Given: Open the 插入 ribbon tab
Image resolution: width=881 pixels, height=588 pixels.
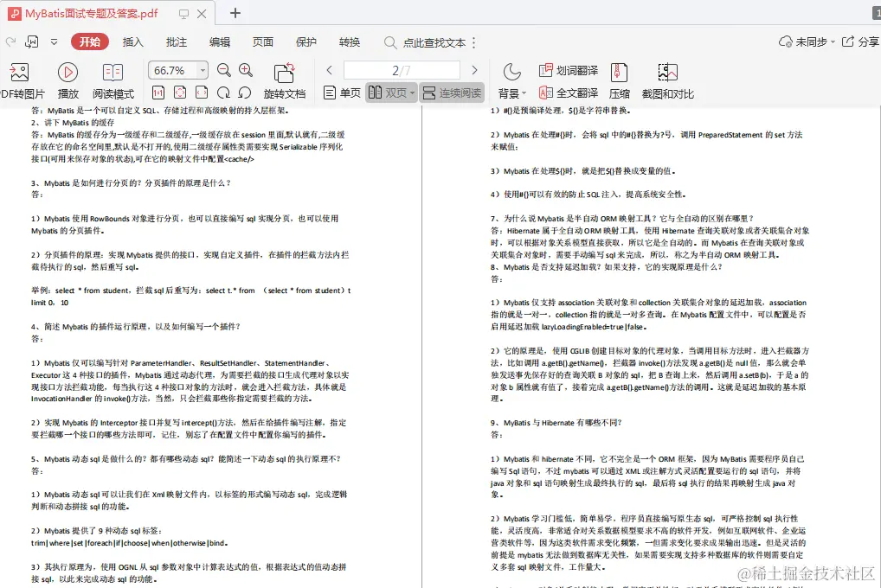Looking at the screenshot, I should [x=132, y=42].
